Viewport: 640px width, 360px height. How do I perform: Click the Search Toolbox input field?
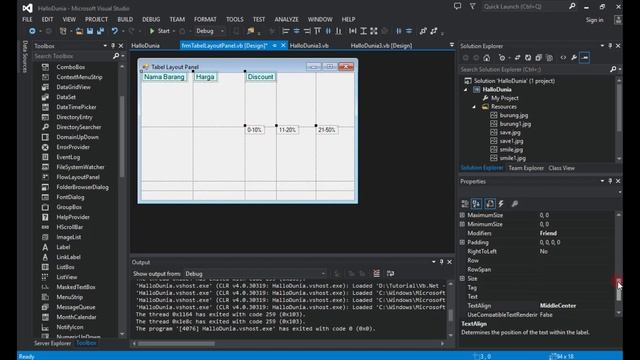(73, 56)
